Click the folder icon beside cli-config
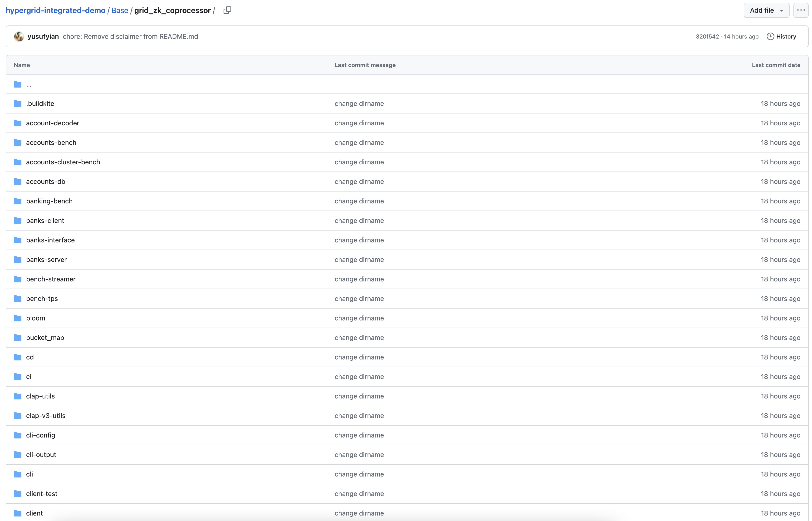Image resolution: width=812 pixels, height=521 pixels. click(18, 435)
